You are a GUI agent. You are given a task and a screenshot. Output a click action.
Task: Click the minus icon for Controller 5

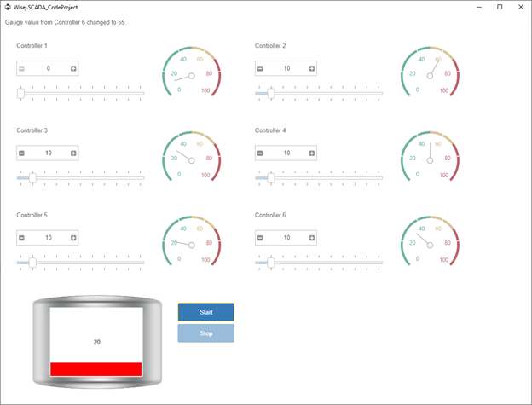point(21,238)
